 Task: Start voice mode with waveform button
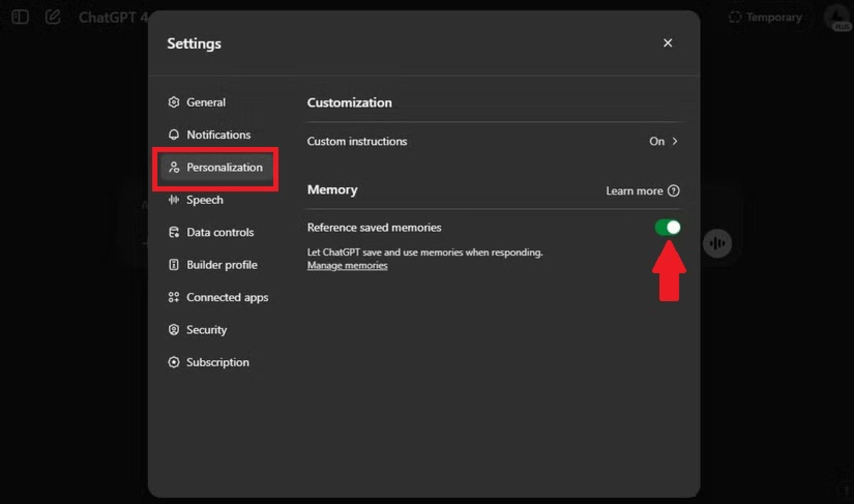(717, 243)
